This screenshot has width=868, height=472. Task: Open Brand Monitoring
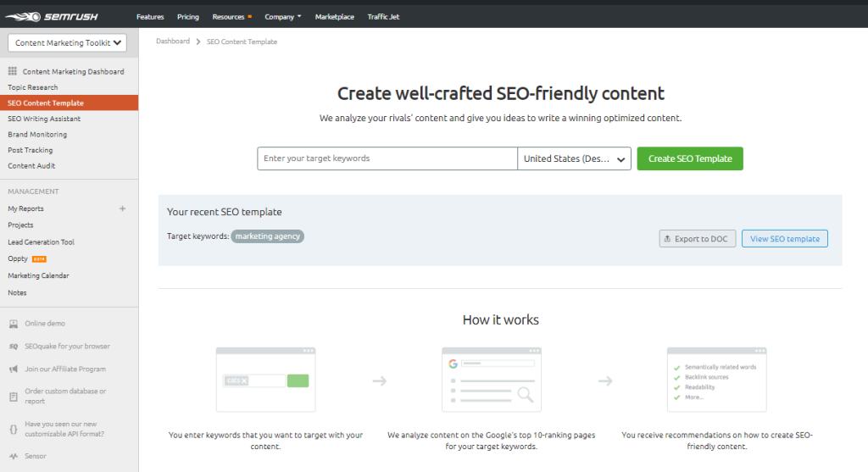click(37, 135)
